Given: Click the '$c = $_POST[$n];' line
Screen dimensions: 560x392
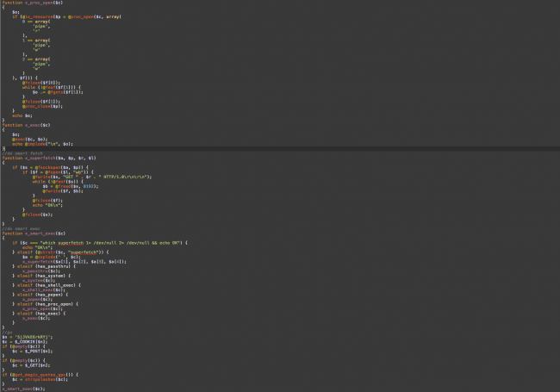Looking at the screenshot, I should [33, 352].
